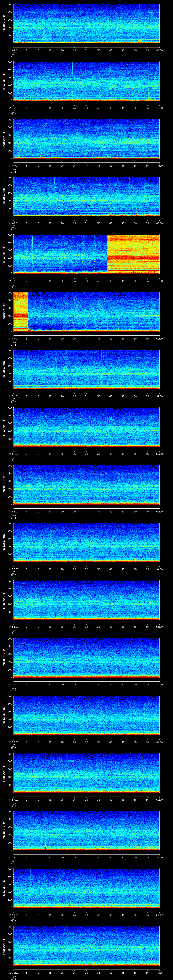Viewport: 173px width, 980px height.
Task: Click the 49:00 end time label
Action: (x=159, y=281)
